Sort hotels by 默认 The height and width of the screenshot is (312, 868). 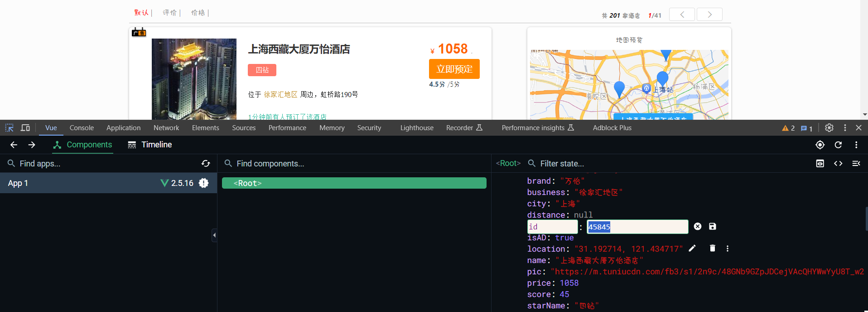pyautogui.click(x=141, y=13)
